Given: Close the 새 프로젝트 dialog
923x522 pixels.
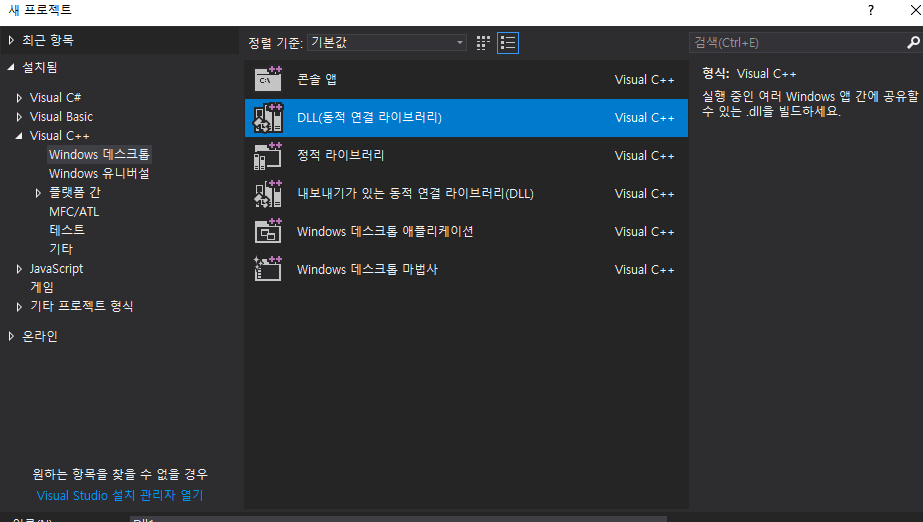Looking at the screenshot, I should (915, 10).
